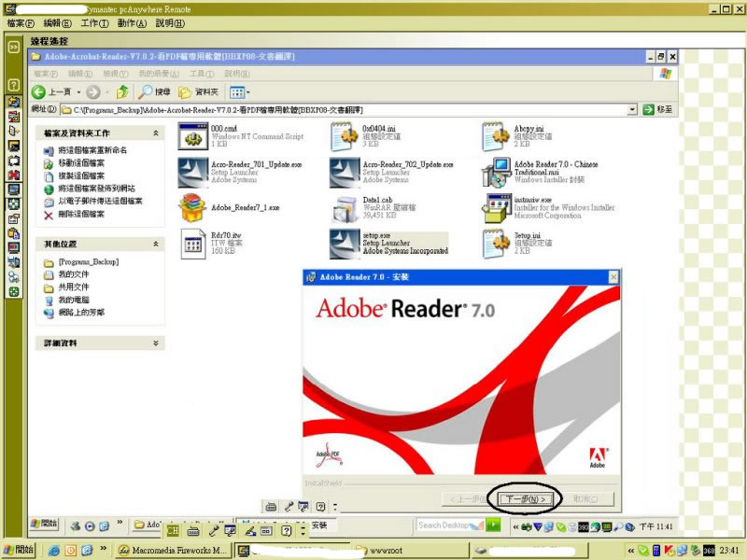Select the 000.cmd file icon
This screenshot has height=560, width=747.
(193, 136)
